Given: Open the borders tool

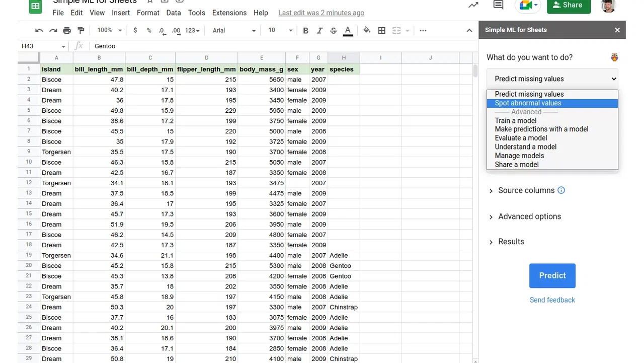Looking at the screenshot, I should click(x=382, y=31).
